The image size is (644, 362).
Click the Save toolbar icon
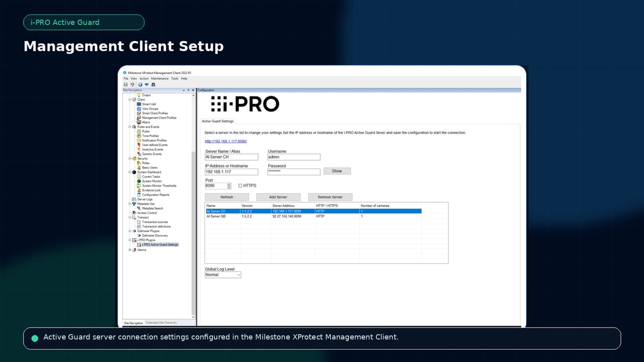point(126,85)
